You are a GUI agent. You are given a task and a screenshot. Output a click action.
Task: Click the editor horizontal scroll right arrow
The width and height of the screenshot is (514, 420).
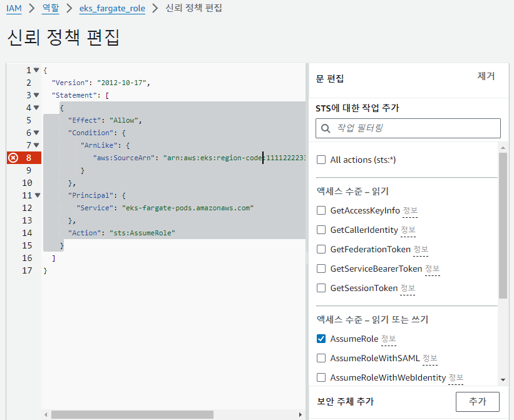click(300, 415)
